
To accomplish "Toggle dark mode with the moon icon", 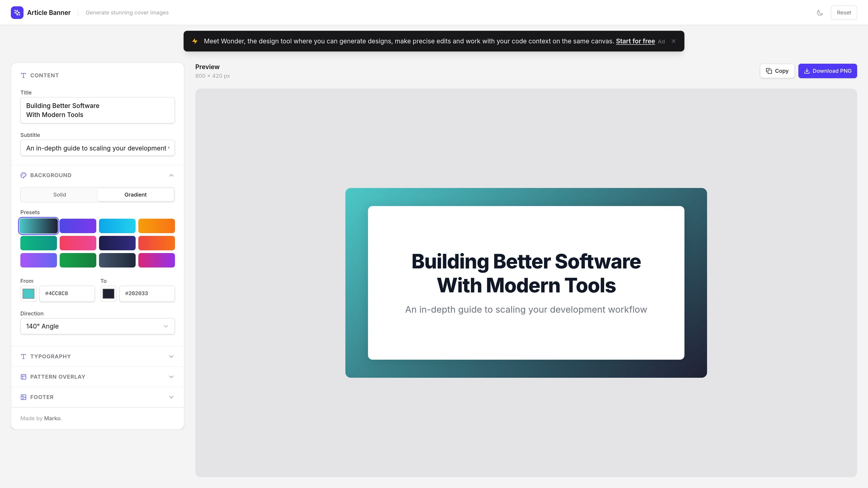I will click(820, 13).
